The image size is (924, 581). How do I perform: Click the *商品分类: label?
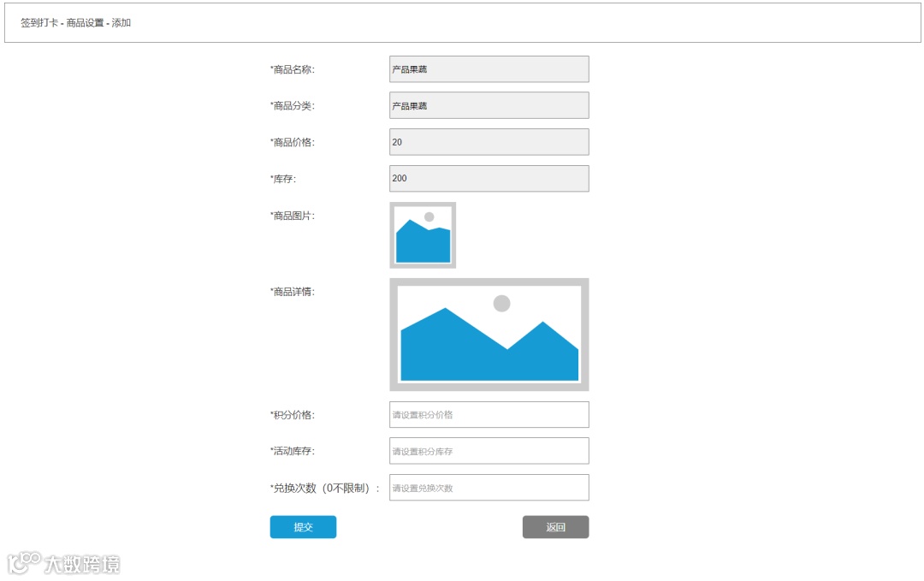pos(293,106)
